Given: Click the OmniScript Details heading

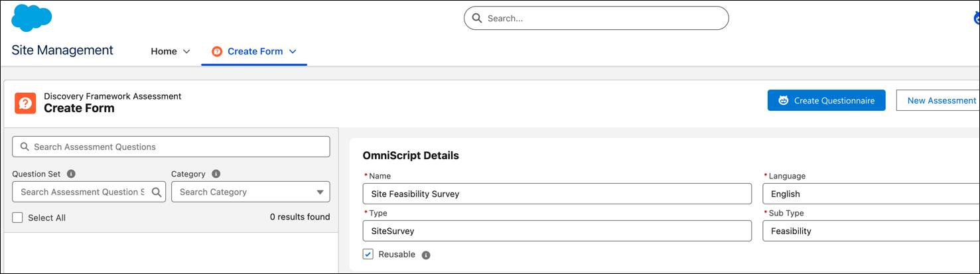Looking at the screenshot, I should point(411,156).
